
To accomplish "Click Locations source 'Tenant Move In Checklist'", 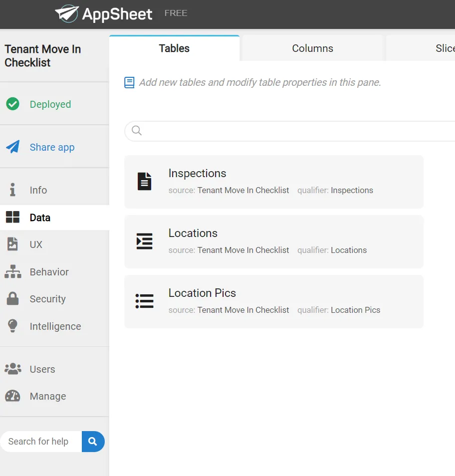I will click(243, 250).
